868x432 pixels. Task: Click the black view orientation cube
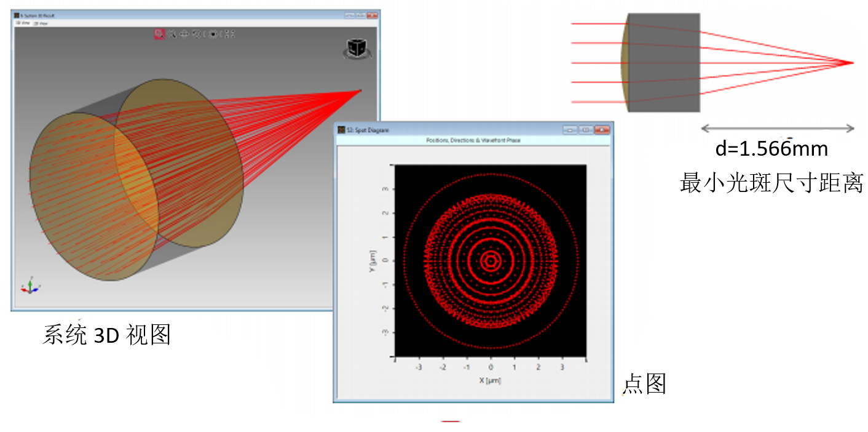[x=356, y=49]
